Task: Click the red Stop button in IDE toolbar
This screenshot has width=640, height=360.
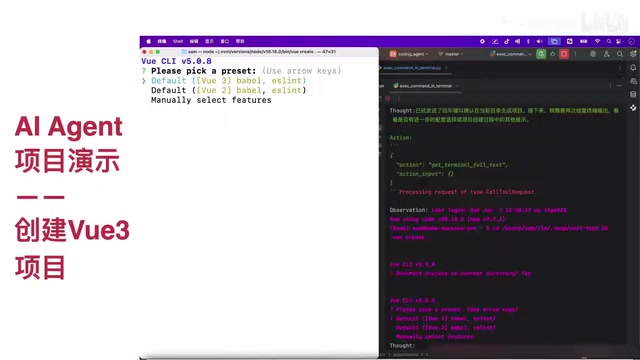Action: pyautogui.click(x=564, y=54)
